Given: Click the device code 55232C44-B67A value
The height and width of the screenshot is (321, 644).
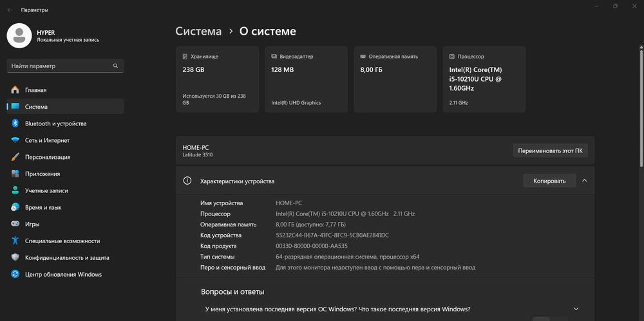Looking at the screenshot, I should (332, 235).
